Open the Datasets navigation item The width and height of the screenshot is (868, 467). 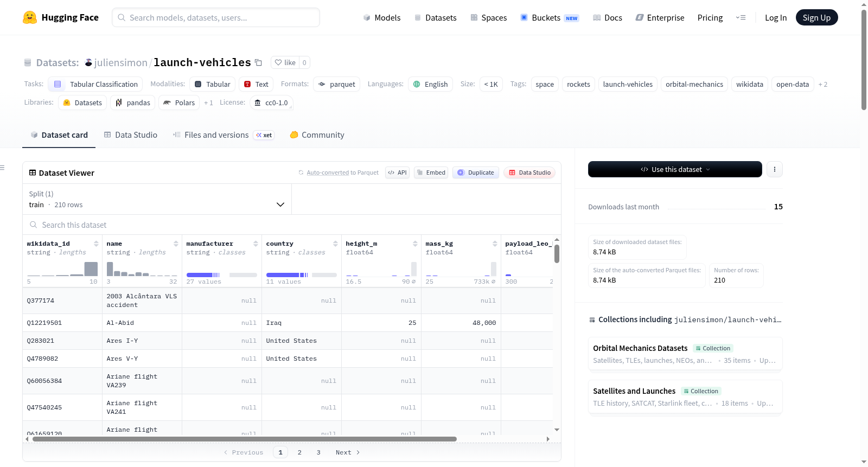pyautogui.click(x=435, y=17)
